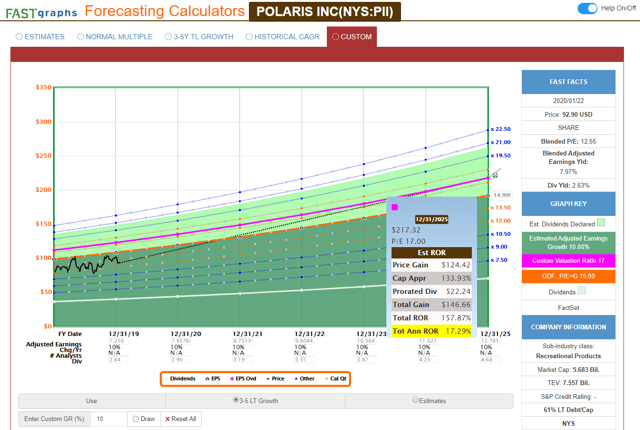The height and width of the screenshot is (430, 640).
Task: Click the home marker icon at chart edge
Action: (x=495, y=175)
